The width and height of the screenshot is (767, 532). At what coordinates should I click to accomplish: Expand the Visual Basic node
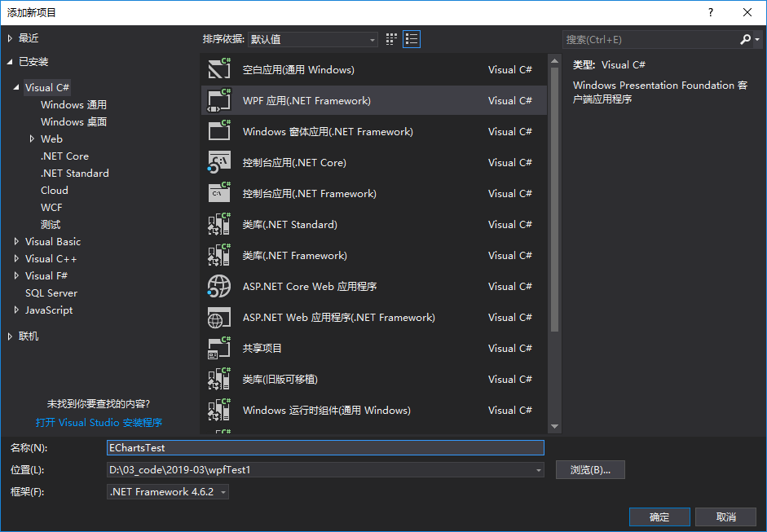[x=16, y=241]
